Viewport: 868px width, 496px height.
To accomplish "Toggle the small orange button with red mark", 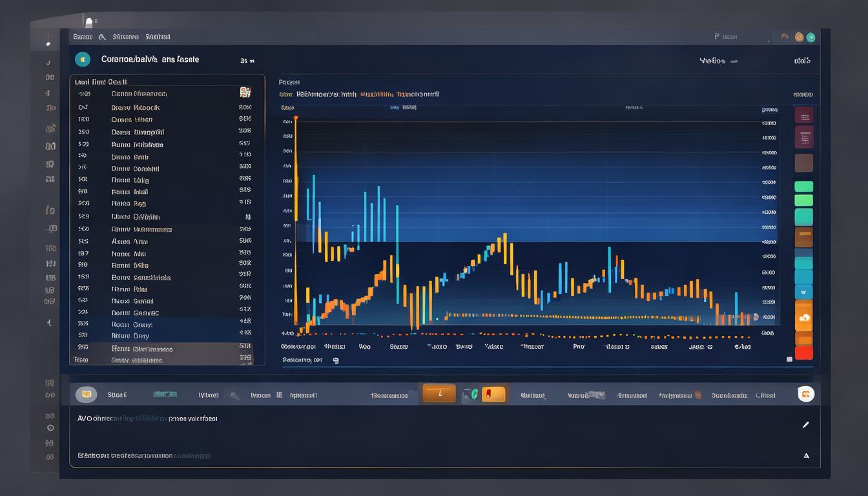I will pyautogui.click(x=493, y=394).
